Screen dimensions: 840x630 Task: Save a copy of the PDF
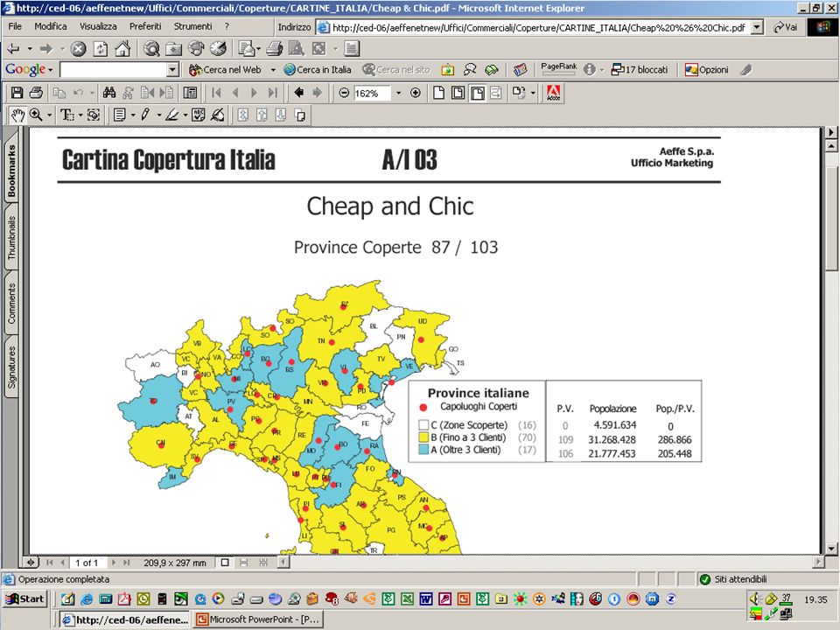[17, 93]
